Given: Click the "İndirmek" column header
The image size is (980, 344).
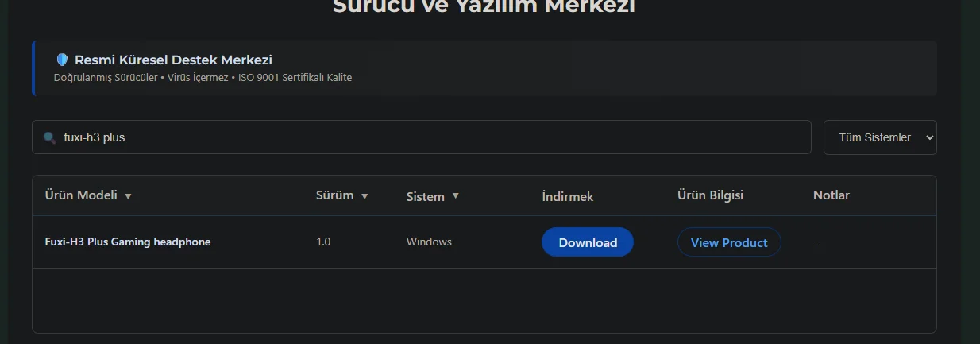Looking at the screenshot, I should (568, 196).
